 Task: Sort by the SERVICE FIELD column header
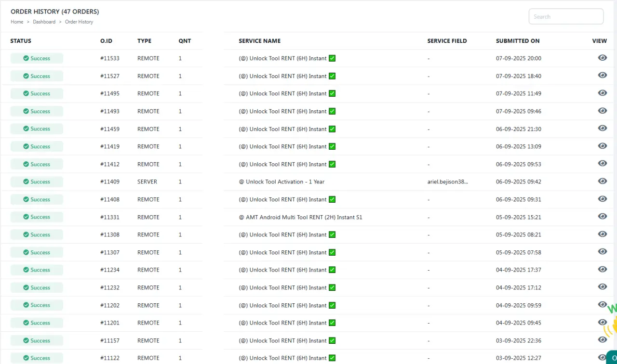(x=447, y=41)
